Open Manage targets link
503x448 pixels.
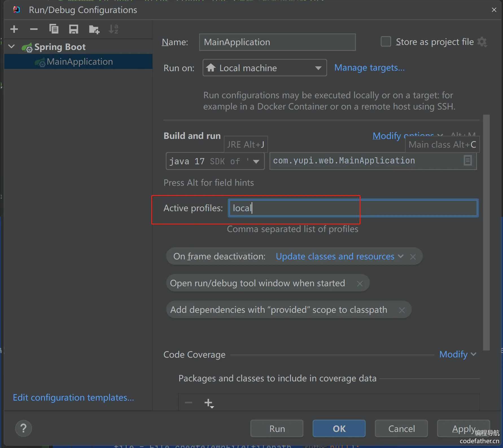(x=369, y=68)
